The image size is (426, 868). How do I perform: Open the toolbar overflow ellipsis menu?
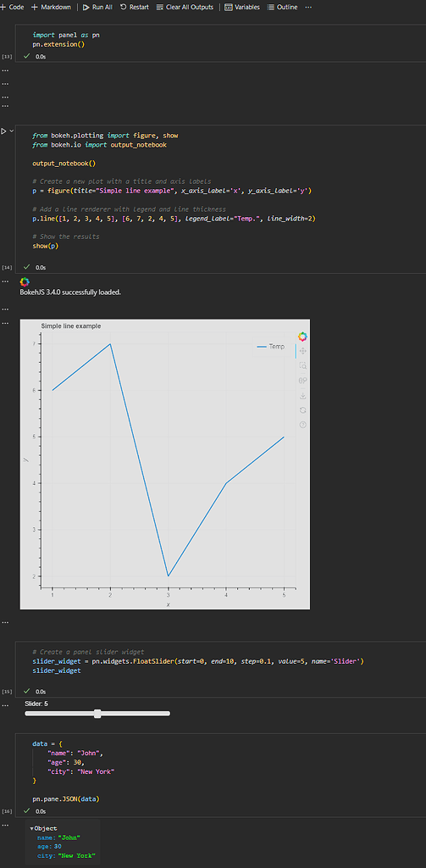(x=308, y=7)
